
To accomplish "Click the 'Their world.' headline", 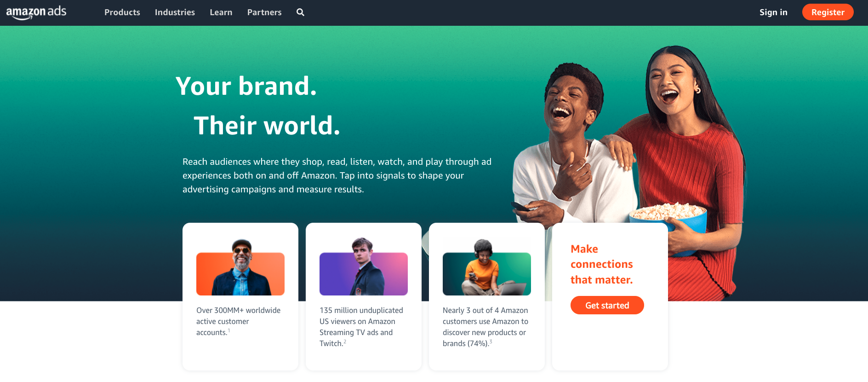I will click(x=267, y=125).
